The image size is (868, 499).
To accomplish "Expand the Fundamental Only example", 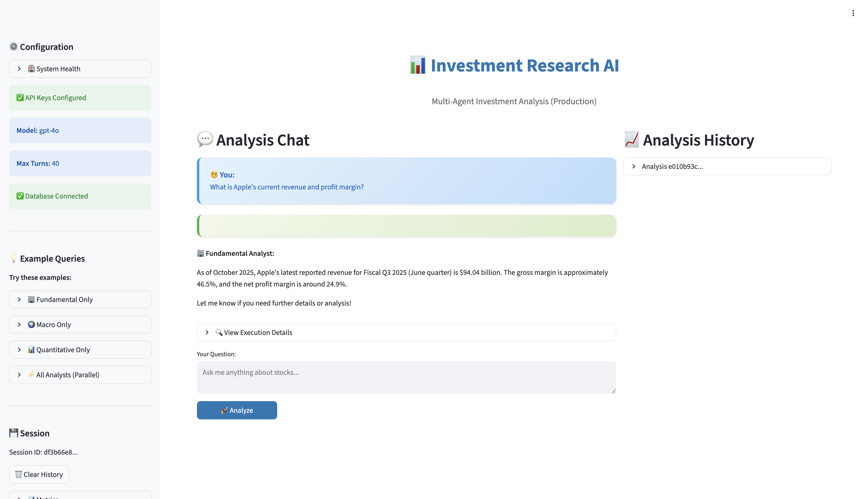I will click(x=80, y=299).
